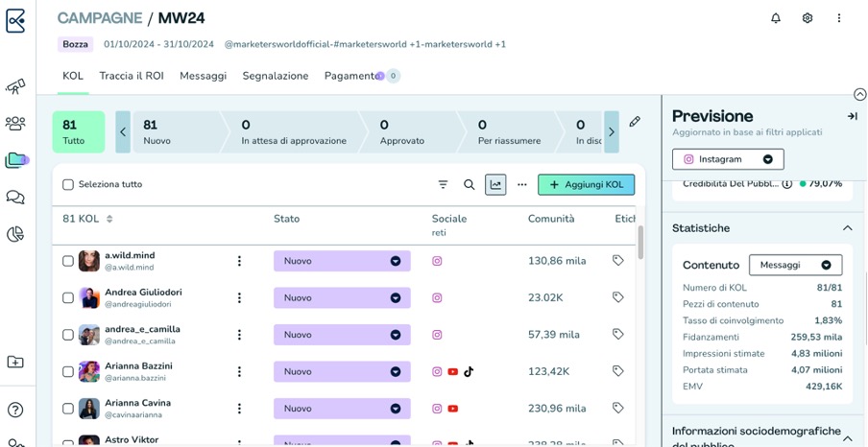Toggle the forecast chart icon button

point(495,184)
